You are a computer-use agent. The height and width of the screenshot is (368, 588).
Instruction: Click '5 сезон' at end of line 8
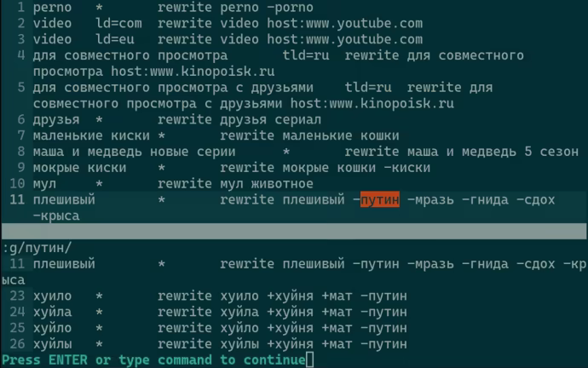click(x=551, y=152)
